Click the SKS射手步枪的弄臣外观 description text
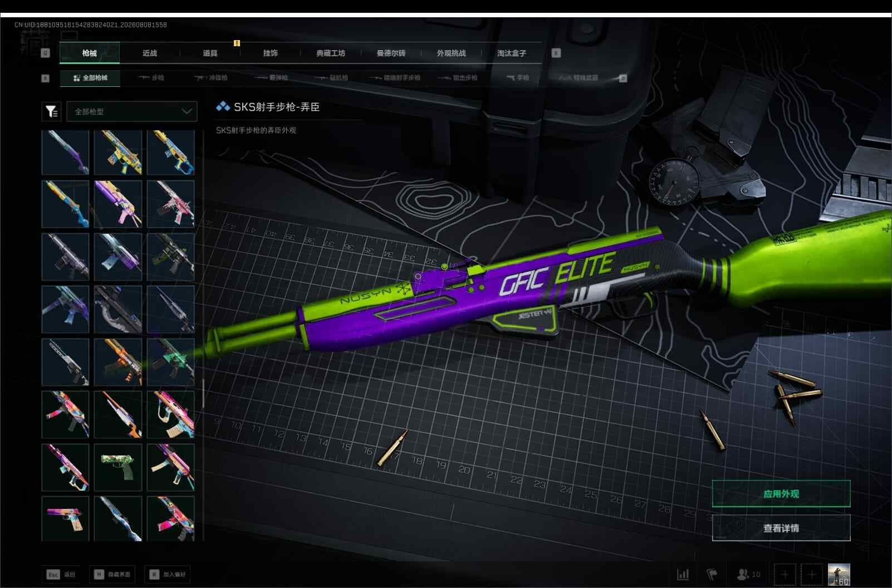The width and height of the screenshot is (892, 588). 256,130
